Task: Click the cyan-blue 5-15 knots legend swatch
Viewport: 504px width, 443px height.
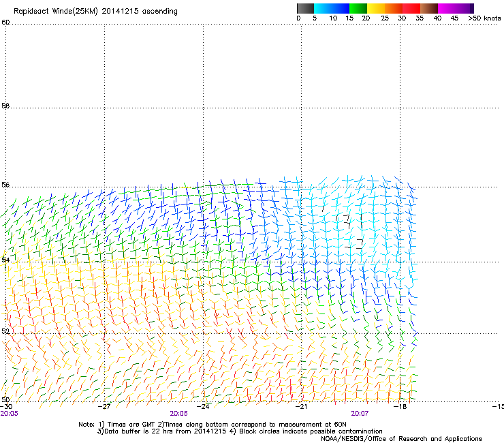Action: pos(332,8)
